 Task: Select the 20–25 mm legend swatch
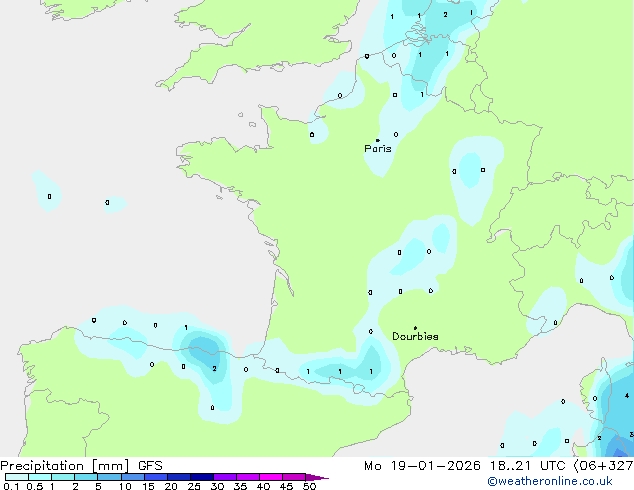[178, 477]
